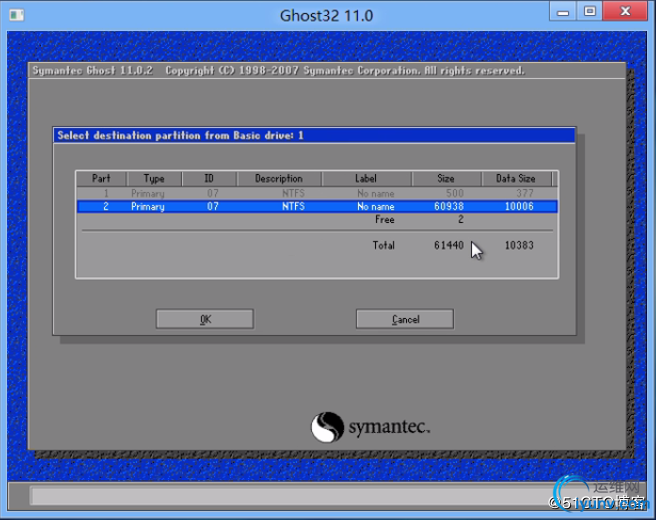Screen dimensions: 656x520
Task: Click the 60938 size value
Action: pos(449,206)
